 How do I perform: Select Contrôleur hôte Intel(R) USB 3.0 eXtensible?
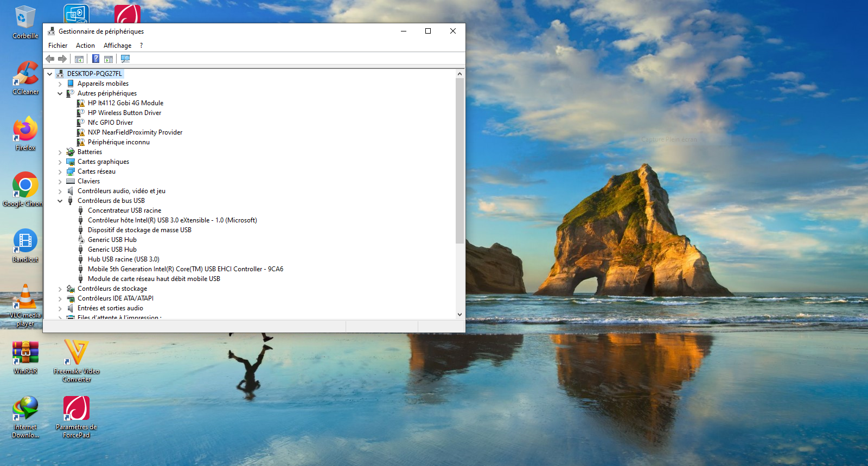tap(173, 220)
